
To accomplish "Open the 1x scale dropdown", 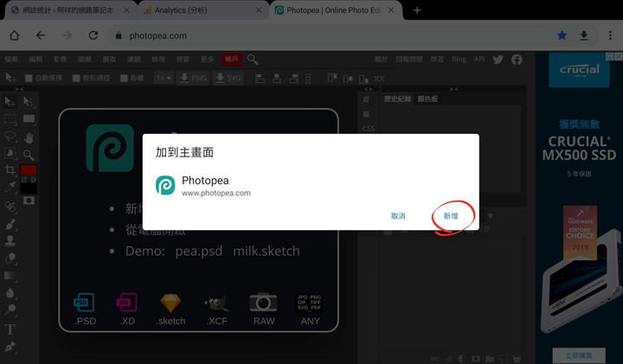I will pos(164,78).
